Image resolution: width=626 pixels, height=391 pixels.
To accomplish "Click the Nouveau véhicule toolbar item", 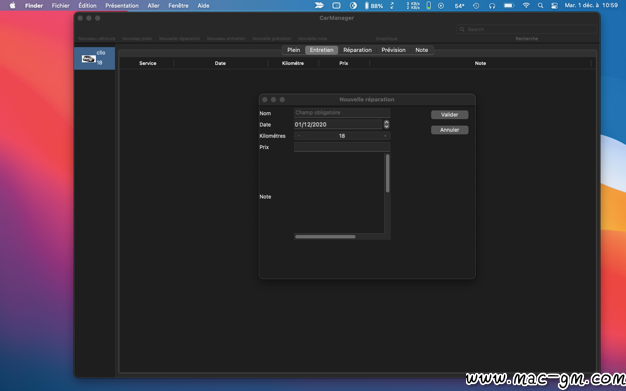I will pos(97,39).
